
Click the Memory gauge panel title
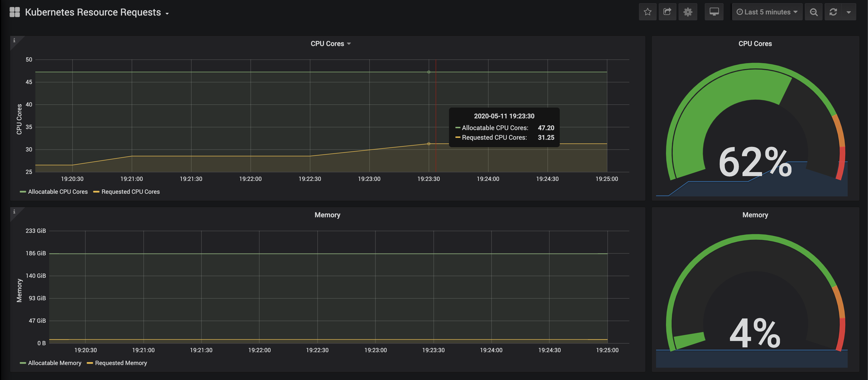(x=755, y=215)
